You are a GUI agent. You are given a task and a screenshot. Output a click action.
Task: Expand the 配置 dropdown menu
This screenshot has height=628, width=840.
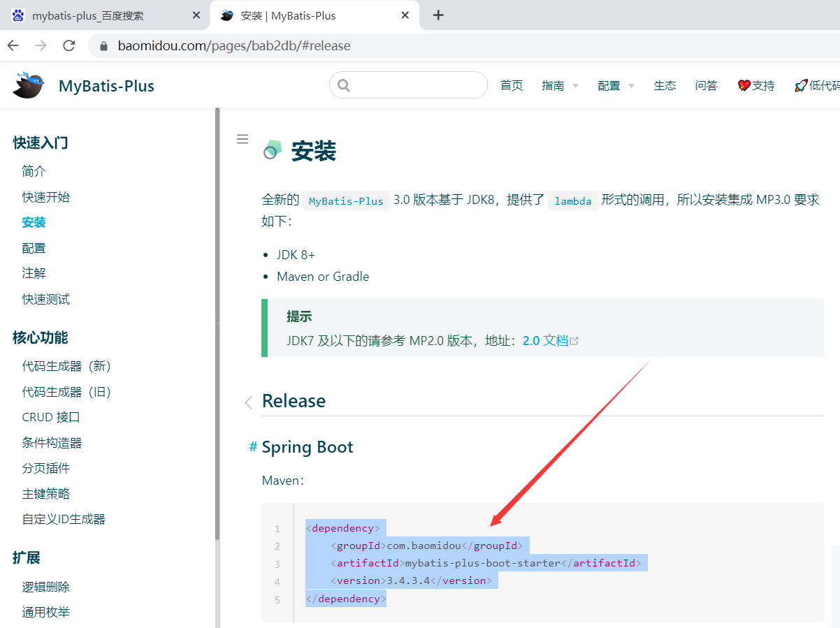616,85
